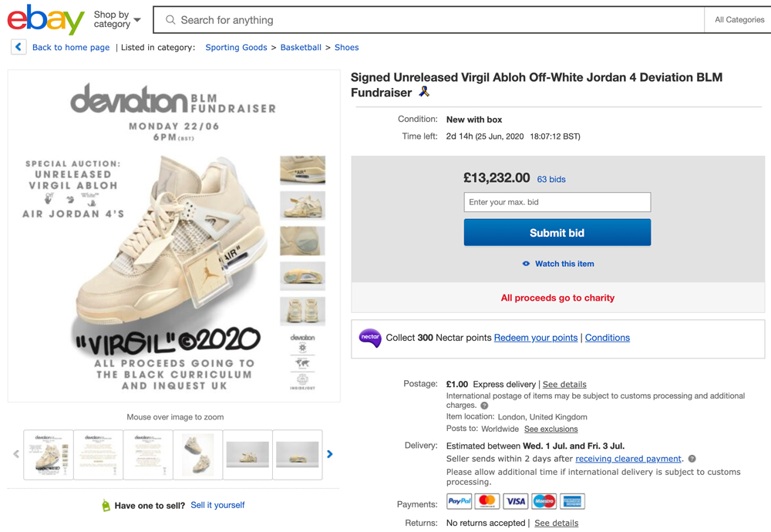
Task: Show previous thumbnails with left carousel arrow
Action: [16, 454]
